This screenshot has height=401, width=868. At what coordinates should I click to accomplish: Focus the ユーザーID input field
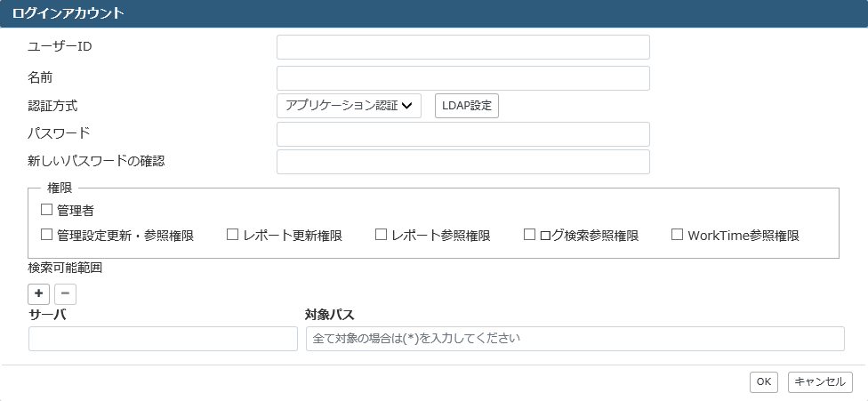(462, 47)
